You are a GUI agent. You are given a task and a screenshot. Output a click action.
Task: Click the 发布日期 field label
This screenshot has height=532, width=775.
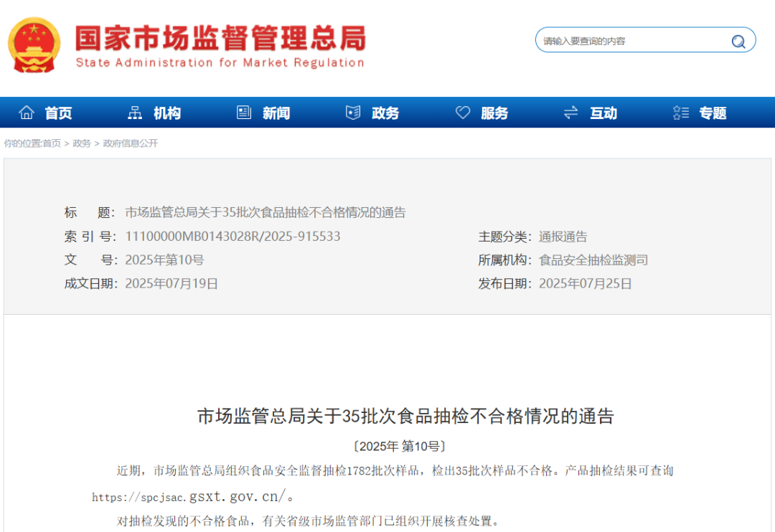click(x=504, y=283)
